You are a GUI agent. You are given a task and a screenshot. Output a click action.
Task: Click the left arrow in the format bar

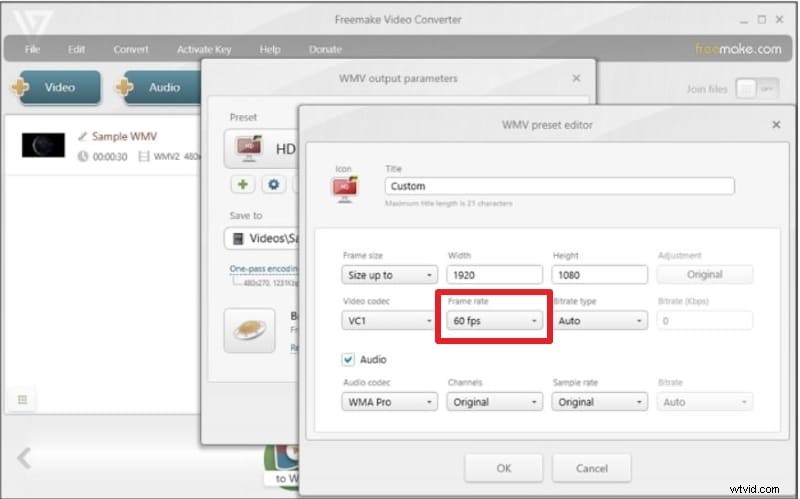coord(24,458)
